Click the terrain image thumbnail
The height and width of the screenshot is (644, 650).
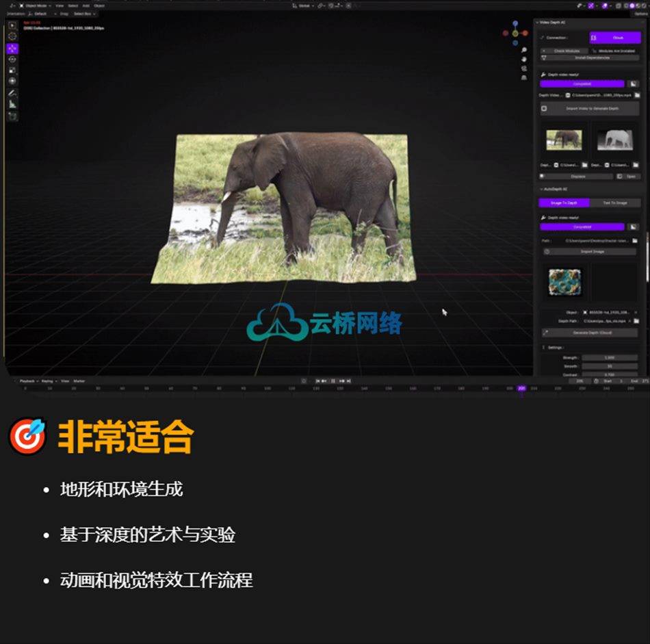(564, 282)
